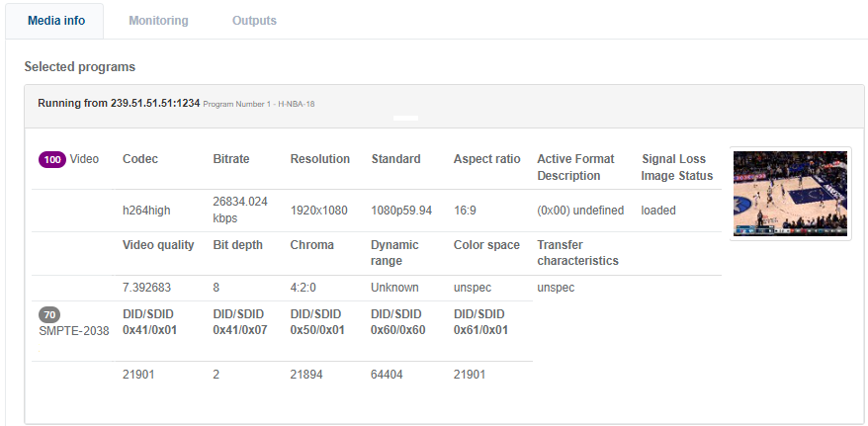Click the SMPTE-2038 stream label
This screenshot has height=426, width=868.
point(68,330)
